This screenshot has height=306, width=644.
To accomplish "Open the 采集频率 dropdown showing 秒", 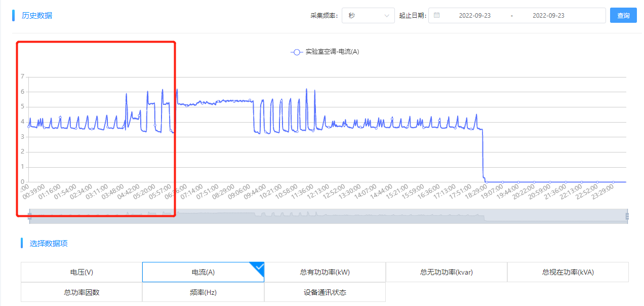I will (368, 15).
